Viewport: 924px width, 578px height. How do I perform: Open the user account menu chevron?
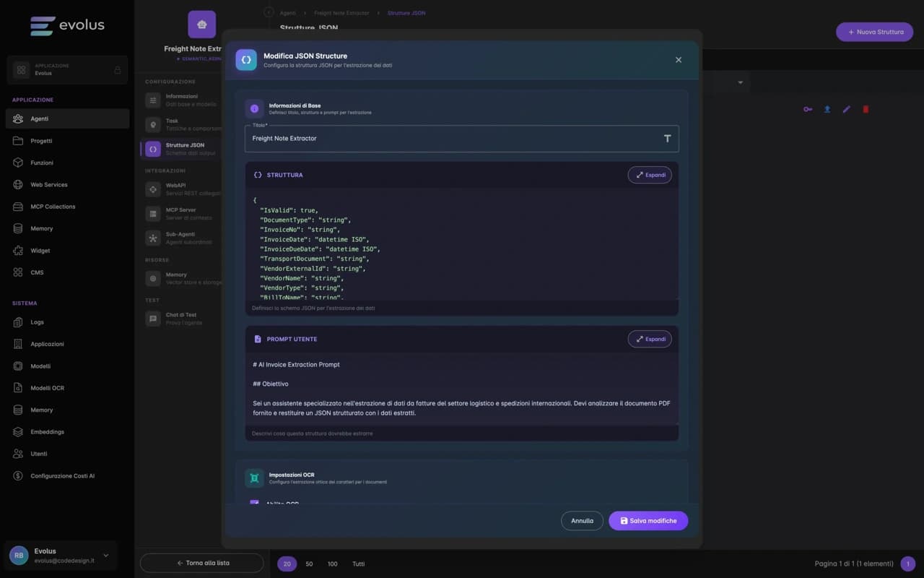(106, 556)
